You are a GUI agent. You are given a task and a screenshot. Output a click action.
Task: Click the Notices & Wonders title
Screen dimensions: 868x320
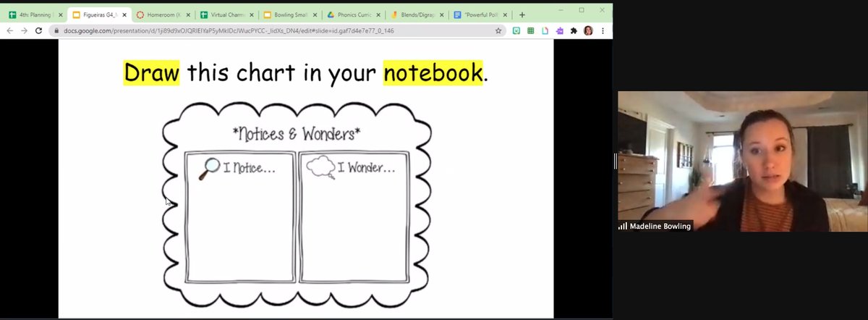pyautogui.click(x=297, y=133)
